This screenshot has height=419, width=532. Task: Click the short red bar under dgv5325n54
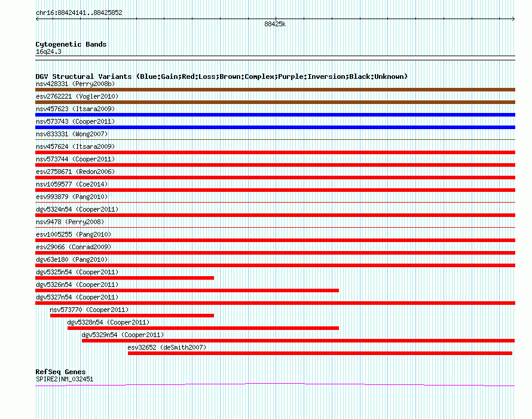(x=124, y=278)
